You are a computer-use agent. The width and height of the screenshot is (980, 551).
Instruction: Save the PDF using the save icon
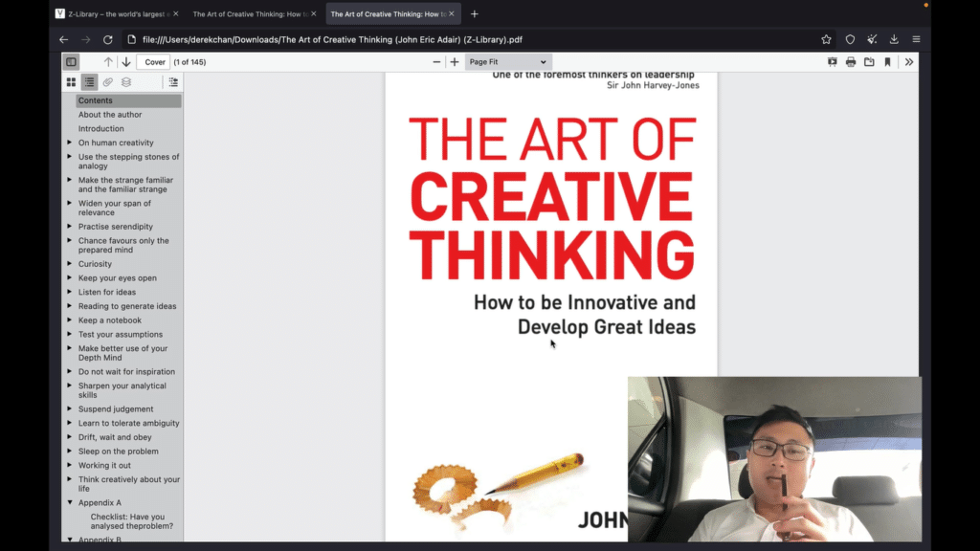869,62
